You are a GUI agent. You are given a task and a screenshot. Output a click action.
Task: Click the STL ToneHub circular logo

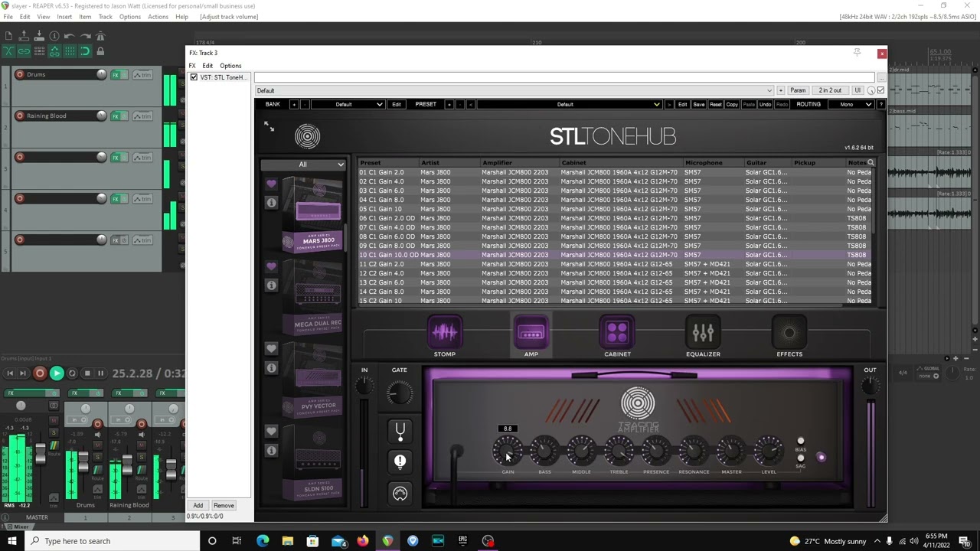308,137
